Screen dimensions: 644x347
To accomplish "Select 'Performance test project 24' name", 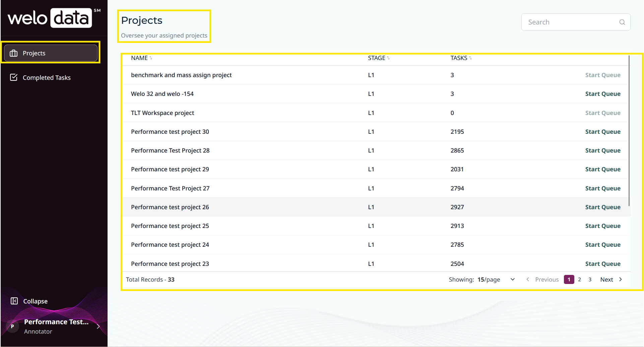I will coord(170,245).
